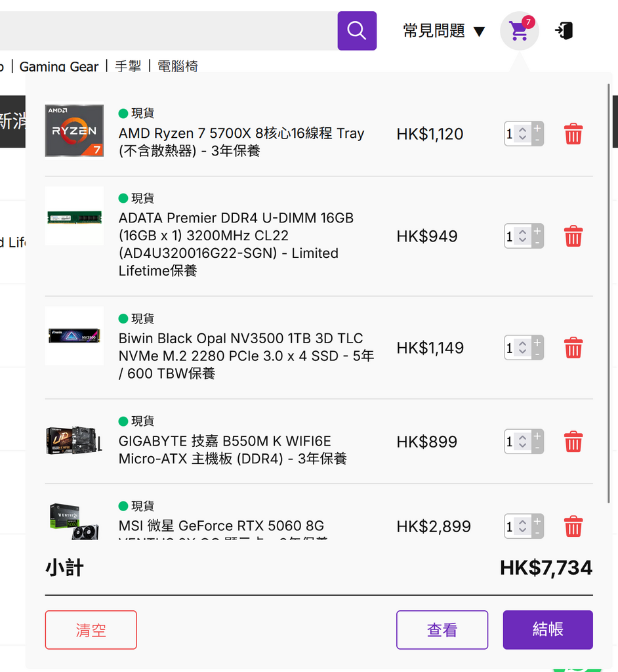This screenshot has width=618, height=672.
Task: Delete ADATA Premier DDR4 from cart
Action: pos(573,236)
